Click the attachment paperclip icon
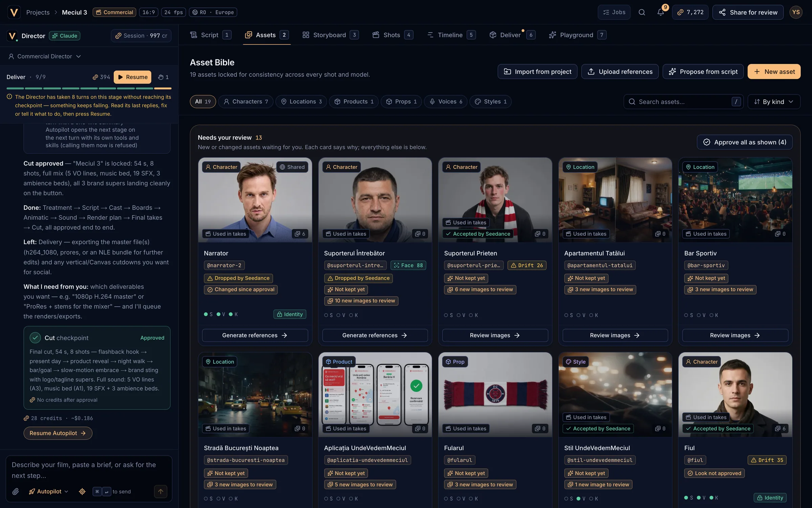Viewport: 812px width, 508px height. pyautogui.click(x=16, y=491)
